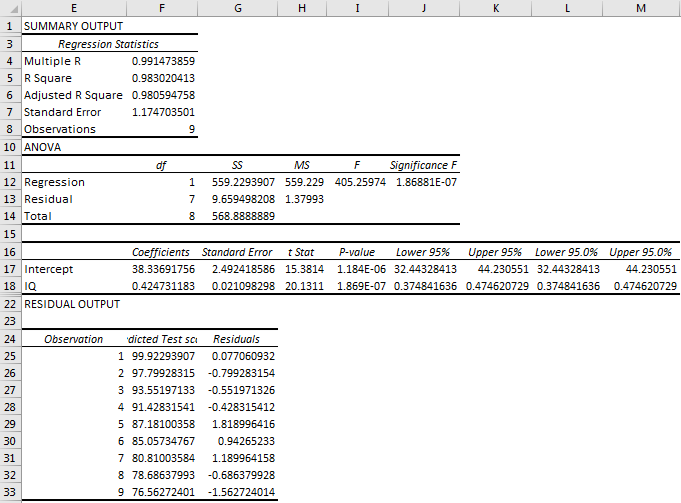
Task: Select the df column heading
Action: (161, 165)
